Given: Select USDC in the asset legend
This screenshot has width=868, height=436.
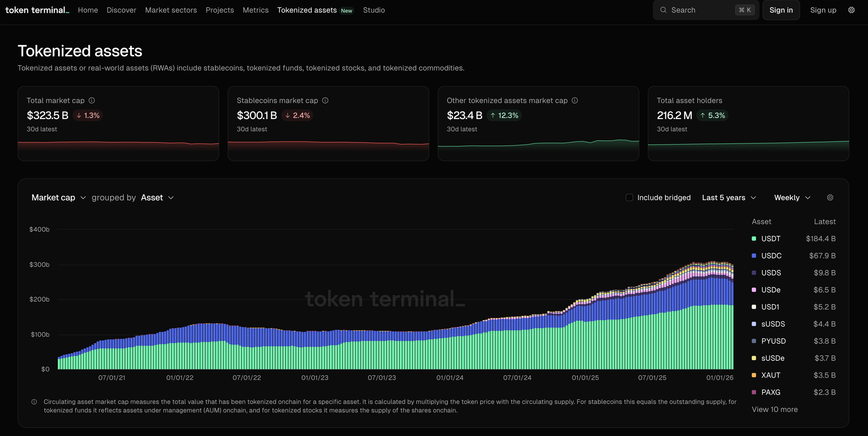Looking at the screenshot, I should (x=771, y=256).
